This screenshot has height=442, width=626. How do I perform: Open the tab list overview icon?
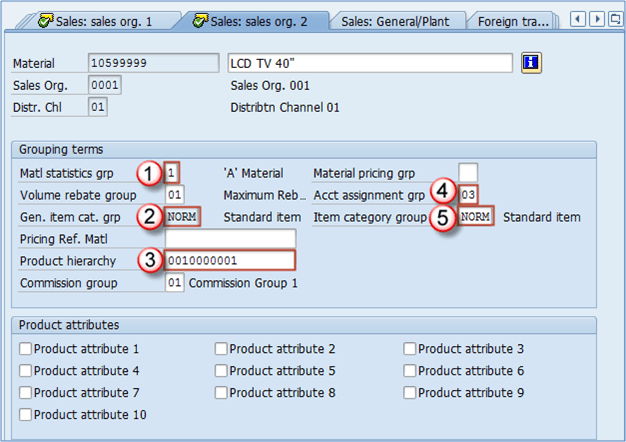[615, 18]
